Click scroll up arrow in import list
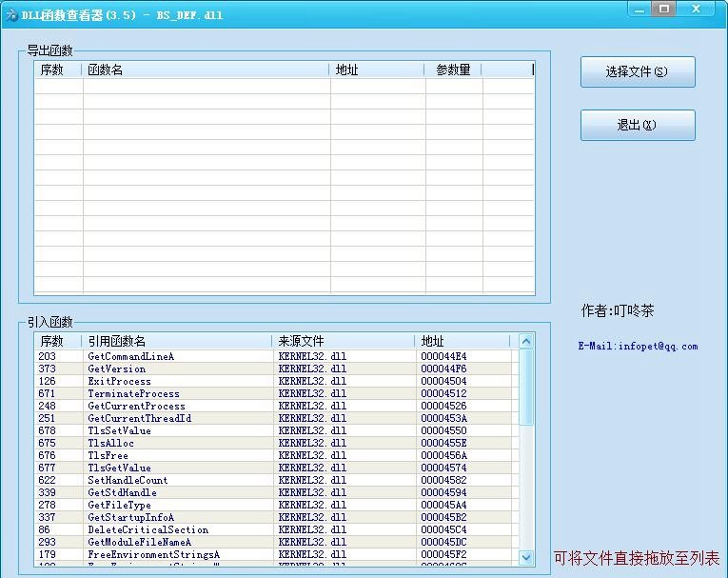The image size is (728, 578). tap(526, 342)
